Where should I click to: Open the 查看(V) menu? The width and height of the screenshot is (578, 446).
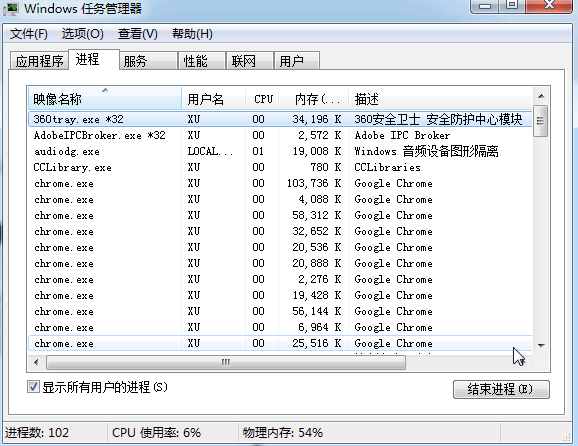click(137, 34)
